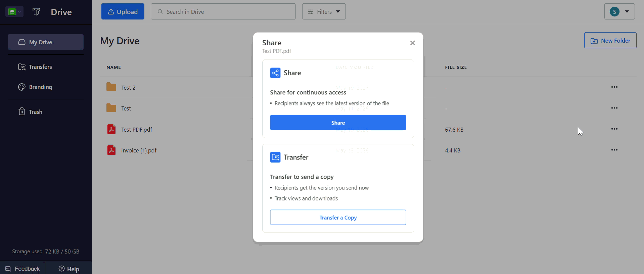Image resolution: width=644 pixels, height=274 pixels.
Task: Click the Test 2 folder icon
Action: point(111,87)
